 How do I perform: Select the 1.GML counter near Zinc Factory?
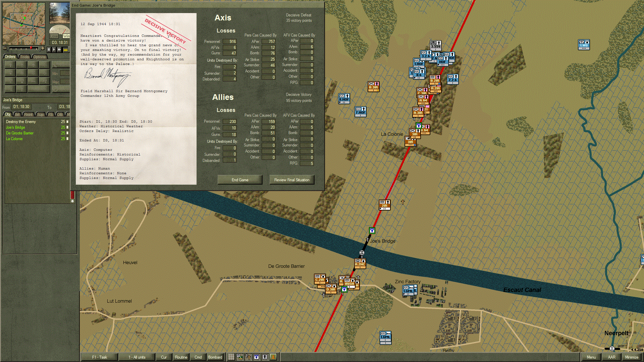click(x=408, y=290)
